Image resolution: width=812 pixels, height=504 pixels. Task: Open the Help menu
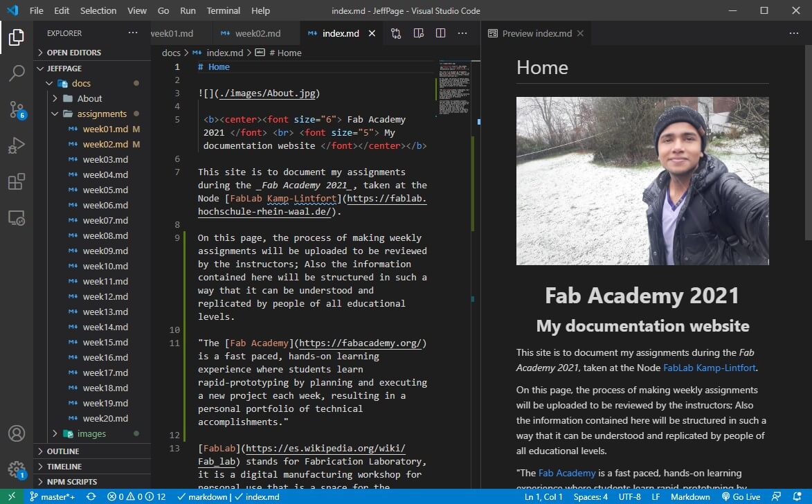(260, 10)
